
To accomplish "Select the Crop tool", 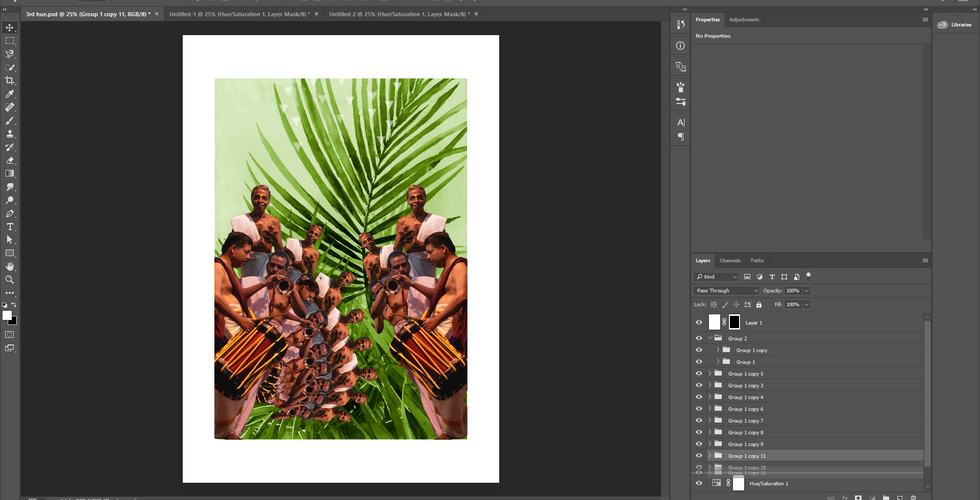I will (x=10, y=80).
